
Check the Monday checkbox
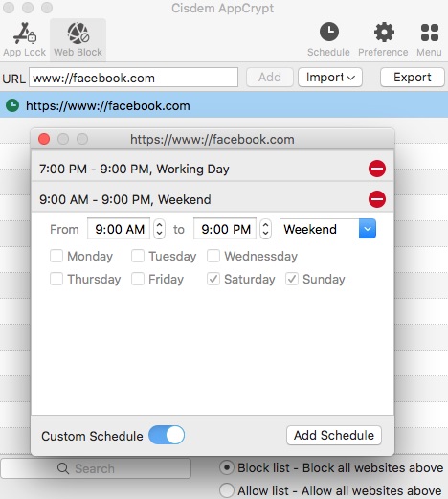tap(56, 256)
